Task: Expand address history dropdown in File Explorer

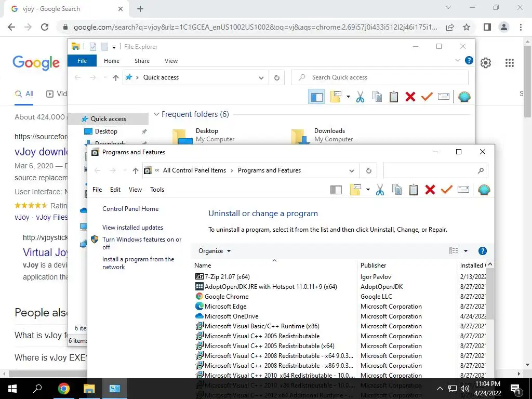Action: pyautogui.click(x=261, y=78)
